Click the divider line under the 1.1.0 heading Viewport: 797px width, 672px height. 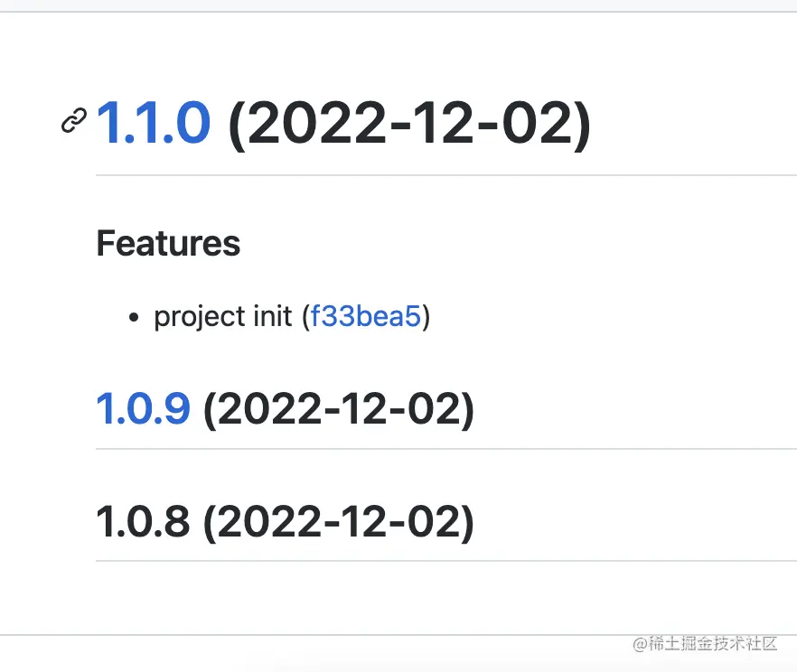pos(446,175)
